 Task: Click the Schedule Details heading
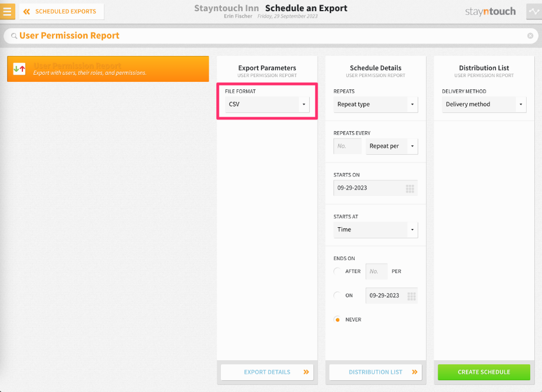(375, 68)
